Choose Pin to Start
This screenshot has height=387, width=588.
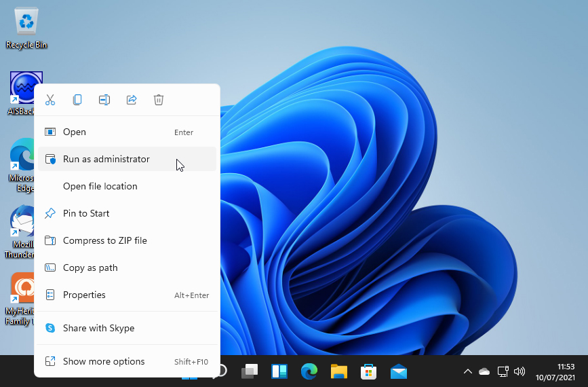127,213
